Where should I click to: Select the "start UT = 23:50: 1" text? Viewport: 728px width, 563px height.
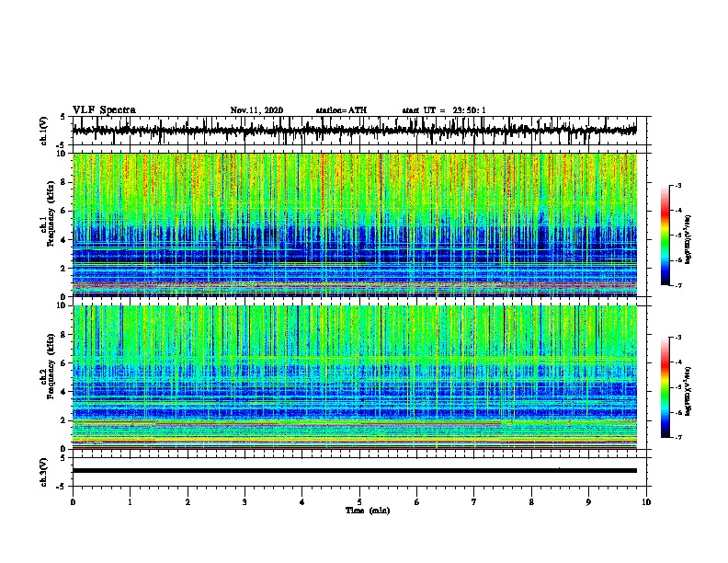pyautogui.click(x=444, y=110)
